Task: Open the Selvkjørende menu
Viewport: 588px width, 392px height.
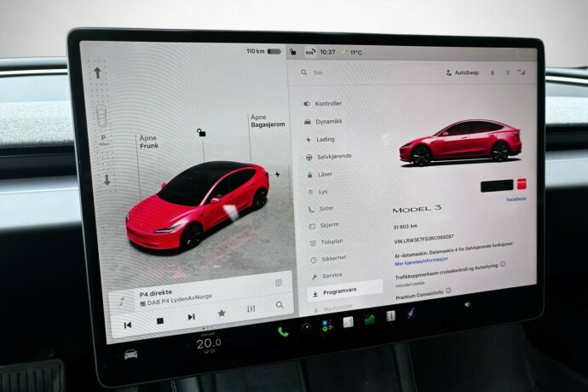Action: pos(329,157)
